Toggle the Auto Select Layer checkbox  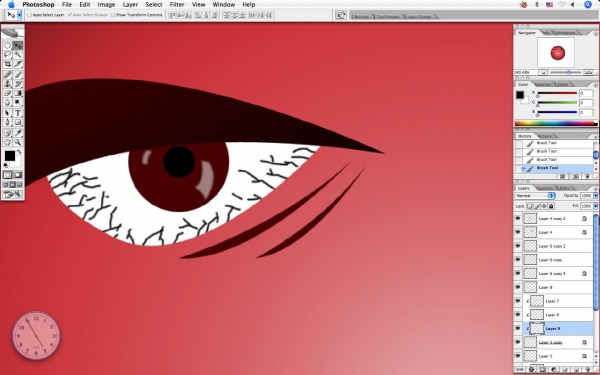click(29, 15)
